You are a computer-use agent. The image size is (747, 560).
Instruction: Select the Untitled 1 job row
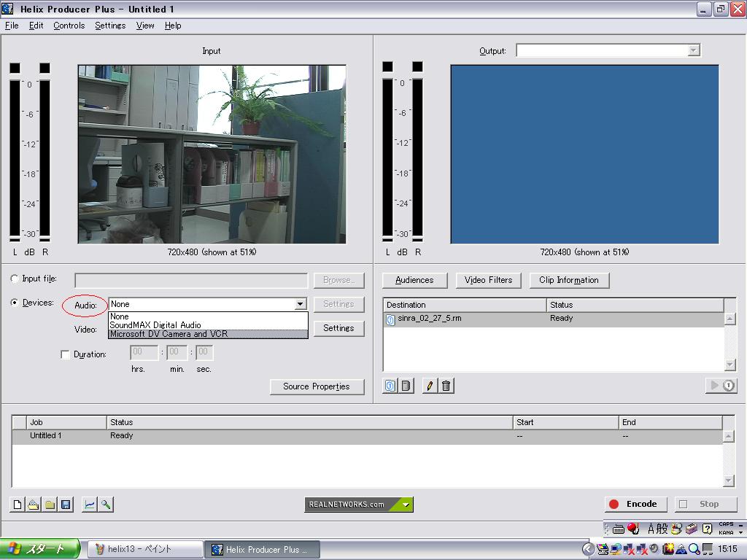(x=368, y=436)
